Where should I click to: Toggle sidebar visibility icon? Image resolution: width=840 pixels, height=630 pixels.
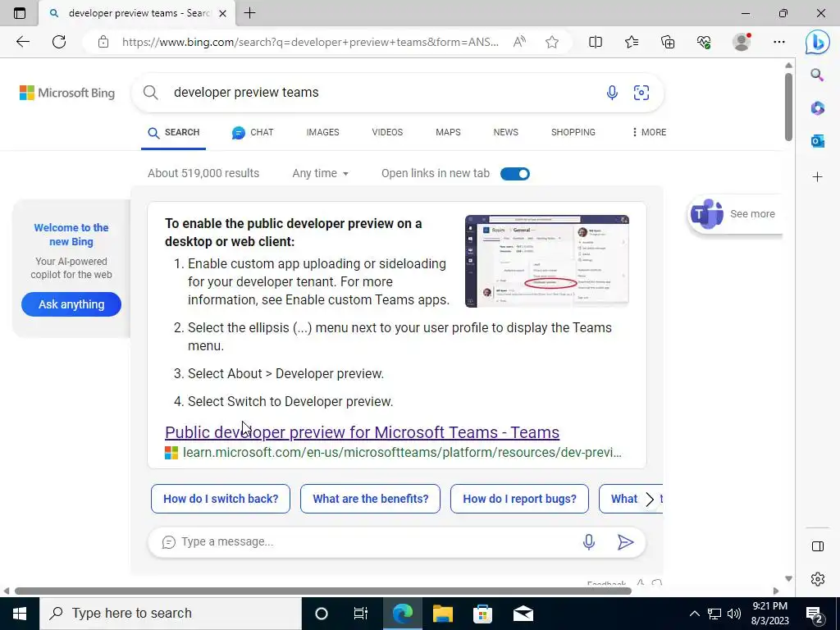(x=818, y=546)
